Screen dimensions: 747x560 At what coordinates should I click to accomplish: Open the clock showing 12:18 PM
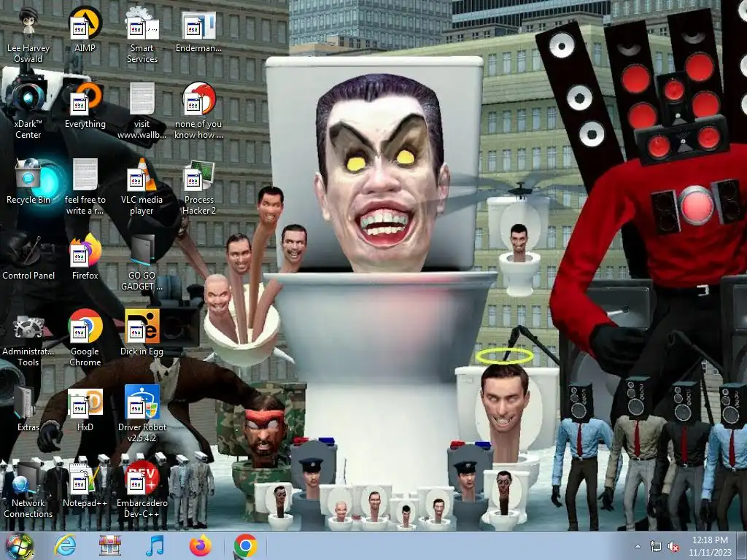click(x=710, y=545)
